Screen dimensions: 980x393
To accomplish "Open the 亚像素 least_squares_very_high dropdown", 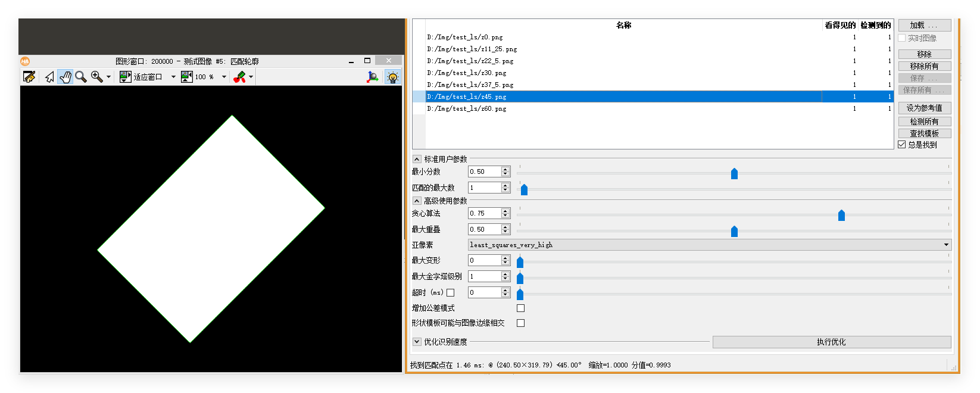I will click(x=710, y=245).
